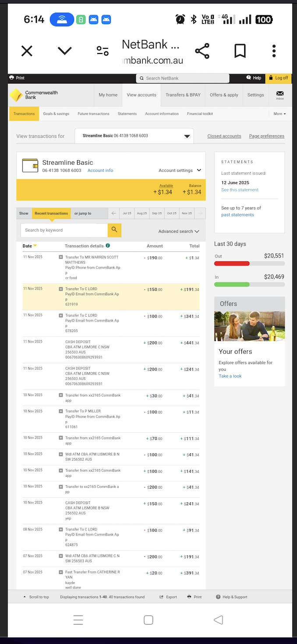Open site settings tune icon

pos(103,51)
